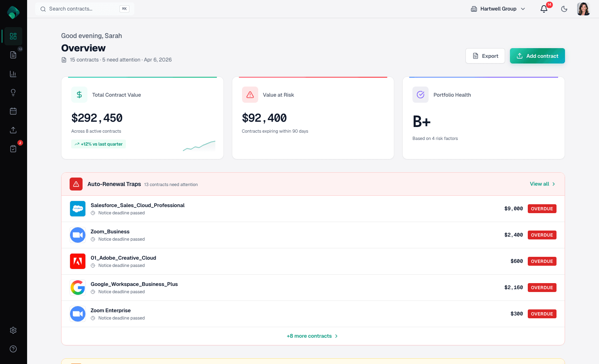Open the Tasks clipboard icon showing 2 alerts
The image size is (599, 364).
[x=13, y=148]
